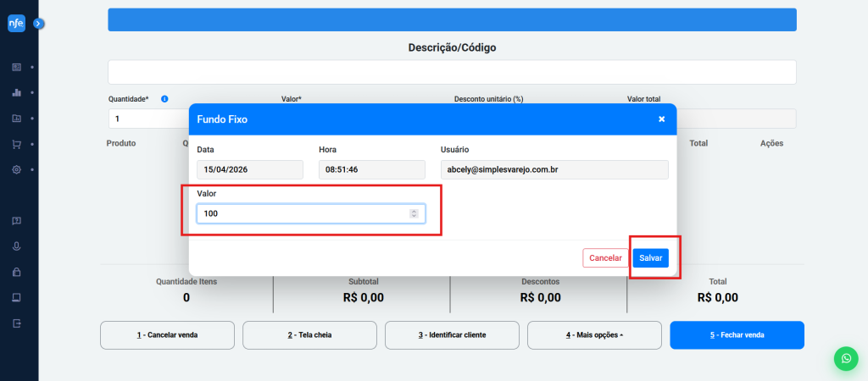Click the 5 - Fechar venda button
868x381 pixels.
coord(736,335)
